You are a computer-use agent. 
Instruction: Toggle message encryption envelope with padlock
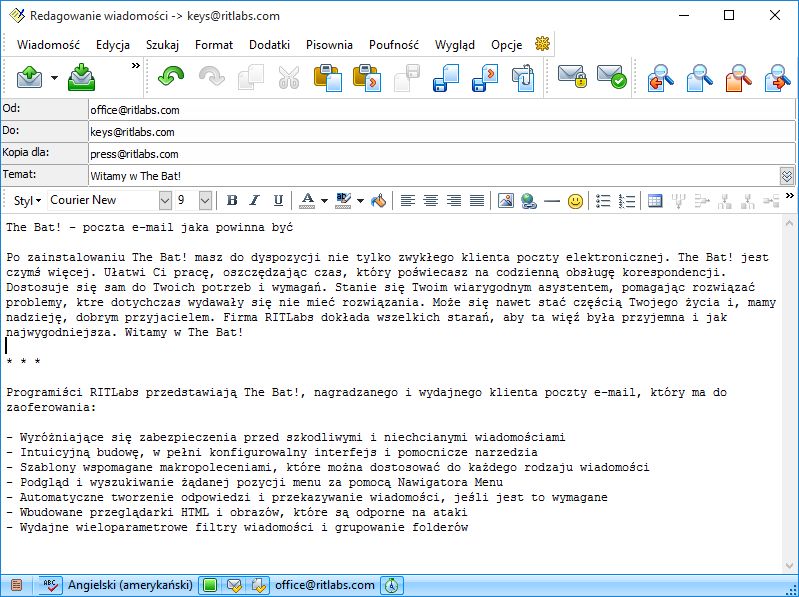(572, 77)
